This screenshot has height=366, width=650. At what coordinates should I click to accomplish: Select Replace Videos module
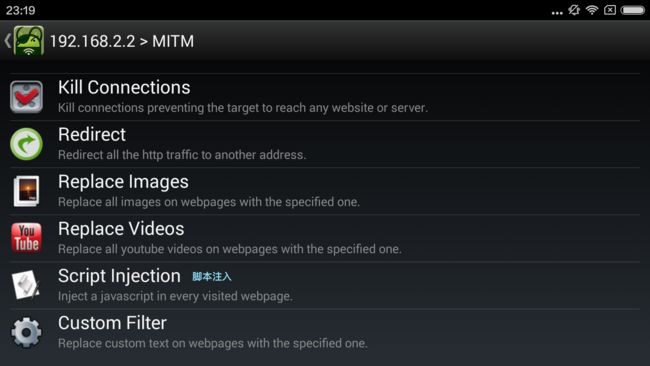325,238
